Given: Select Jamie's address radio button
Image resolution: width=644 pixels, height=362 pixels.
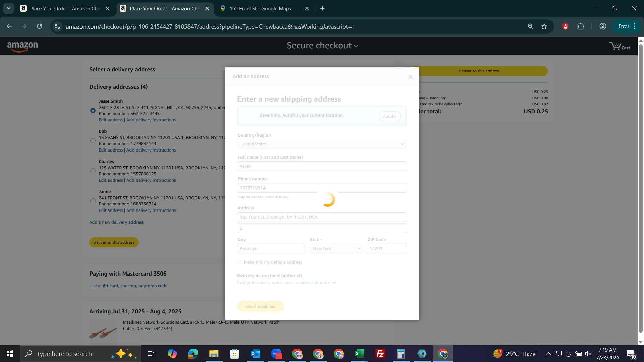Looking at the screenshot, I should (x=93, y=201).
